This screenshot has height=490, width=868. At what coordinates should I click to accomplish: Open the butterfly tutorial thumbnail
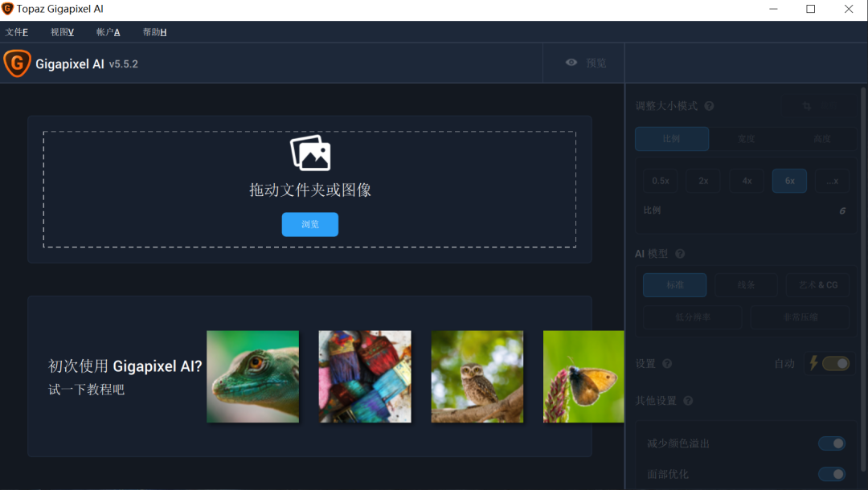(583, 377)
